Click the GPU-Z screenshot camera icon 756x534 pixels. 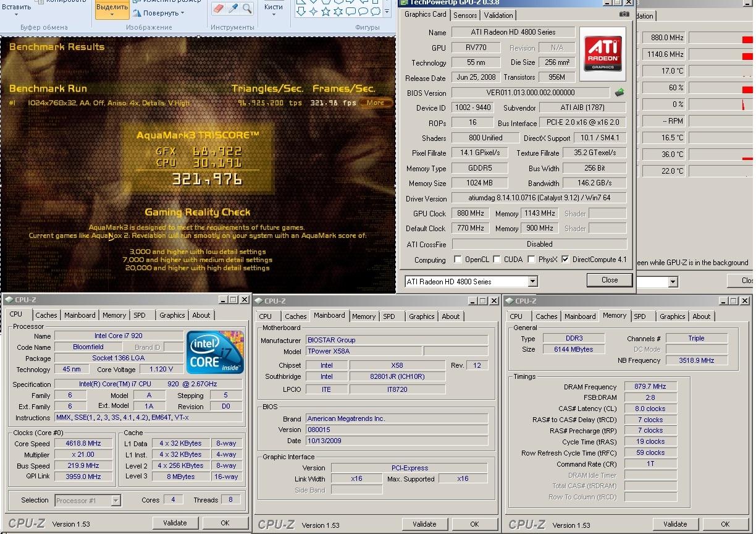coord(625,14)
